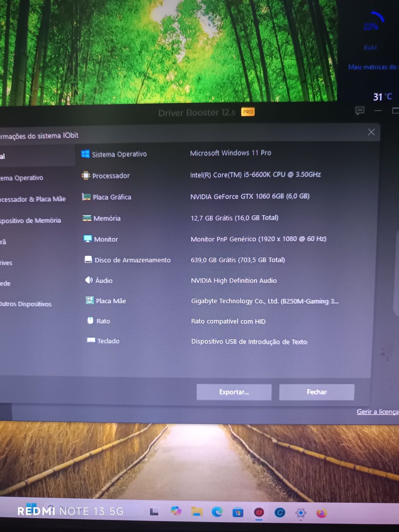Click the motherboard icon beside Placa Mãe

(90, 300)
